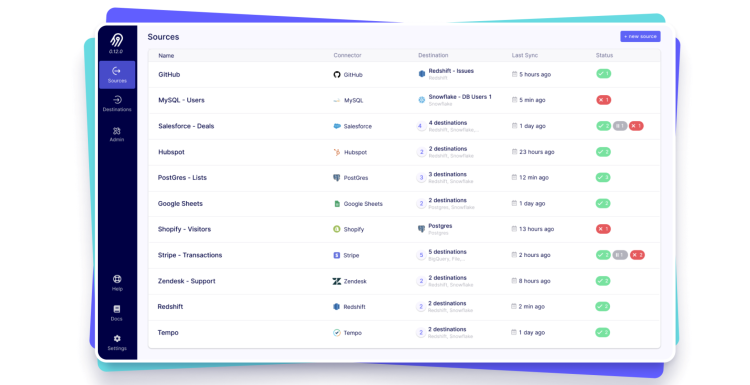Click Salesforce row grey paused status badge
750x385 pixels.
click(x=620, y=126)
